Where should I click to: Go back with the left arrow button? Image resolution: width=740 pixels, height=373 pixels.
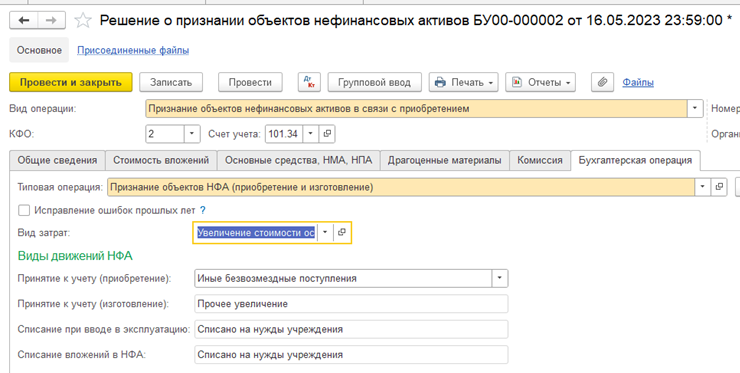24,20
